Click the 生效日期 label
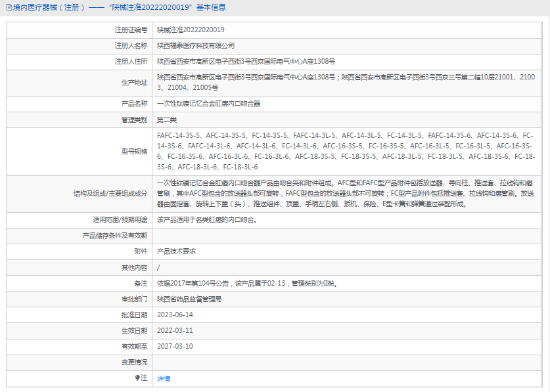 (x=134, y=331)
